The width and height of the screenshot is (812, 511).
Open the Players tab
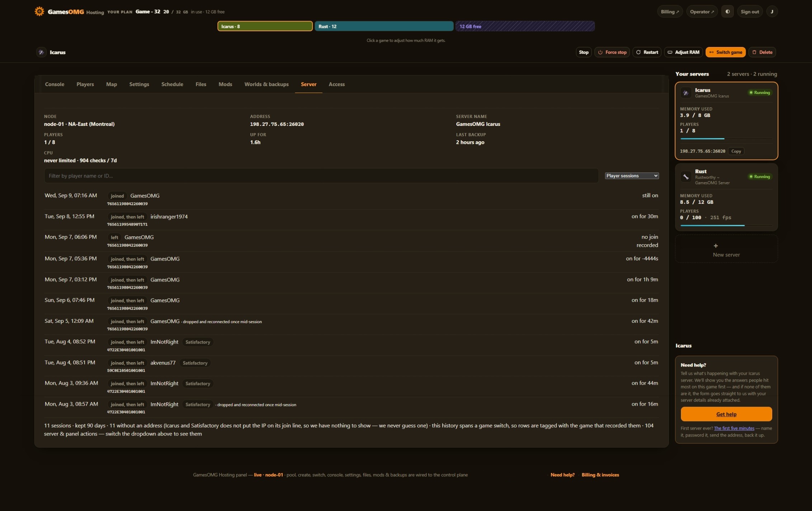[x=85, y=84]
